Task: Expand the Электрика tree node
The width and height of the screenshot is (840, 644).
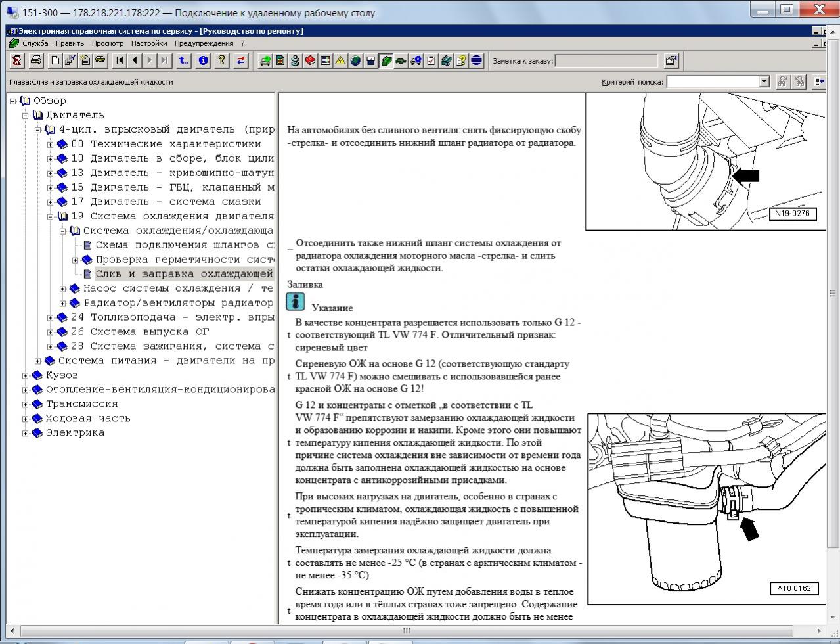Action: (x=26, y=433)
